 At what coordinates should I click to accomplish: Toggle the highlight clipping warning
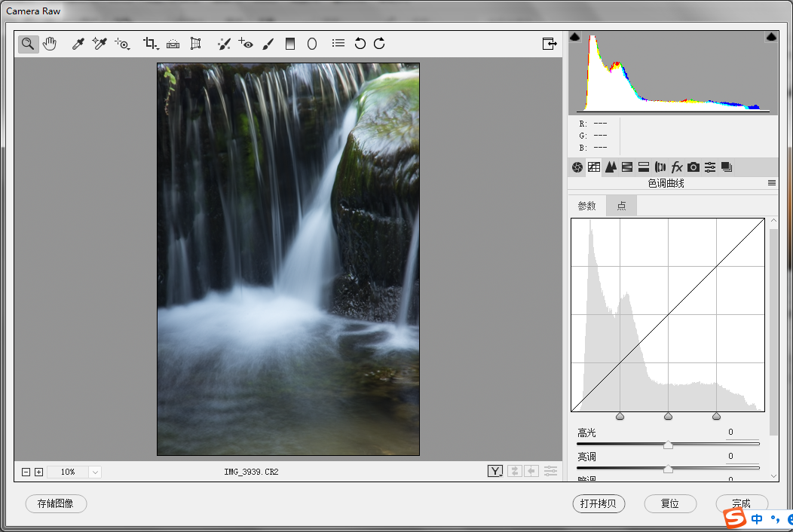pyautogui.click(x=771, y=37)
